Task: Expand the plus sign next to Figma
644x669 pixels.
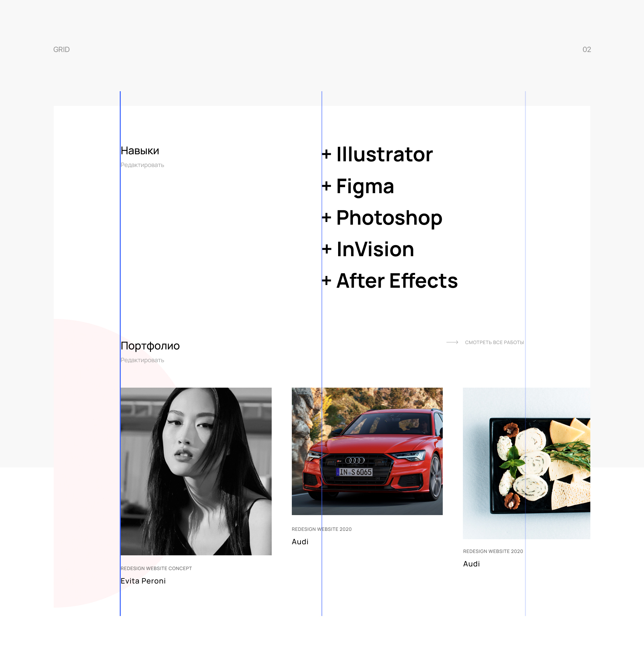Action: pos(327,186)
